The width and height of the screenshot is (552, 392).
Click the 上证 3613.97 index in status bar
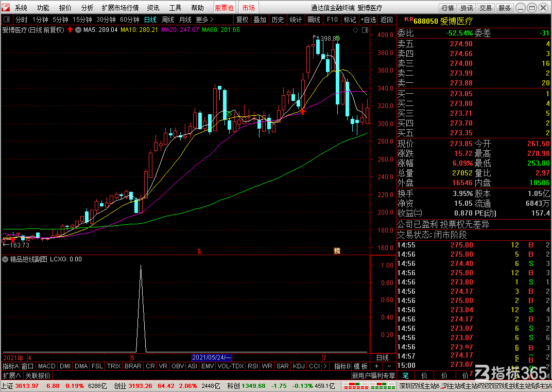[x=20, y=386]
